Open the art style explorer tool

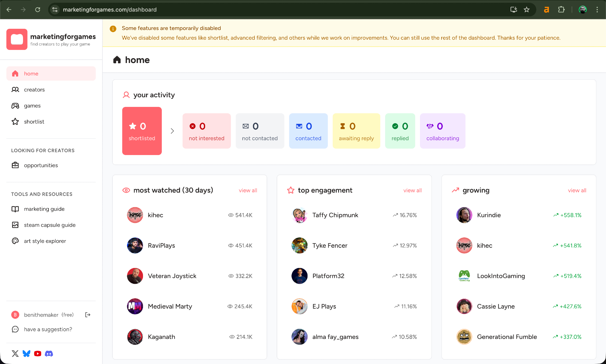(45, 241)
